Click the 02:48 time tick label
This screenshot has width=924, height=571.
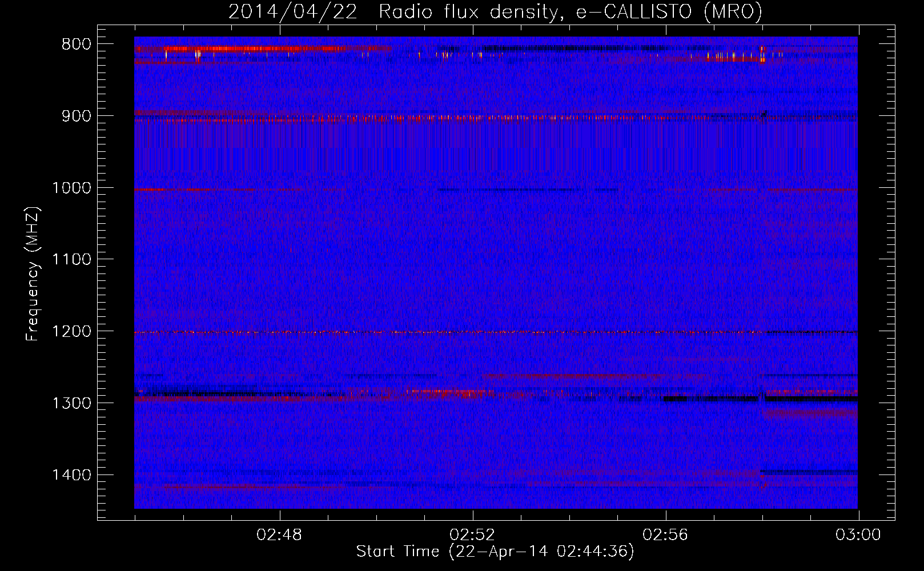pyautogui.click(x=279, y=535)
